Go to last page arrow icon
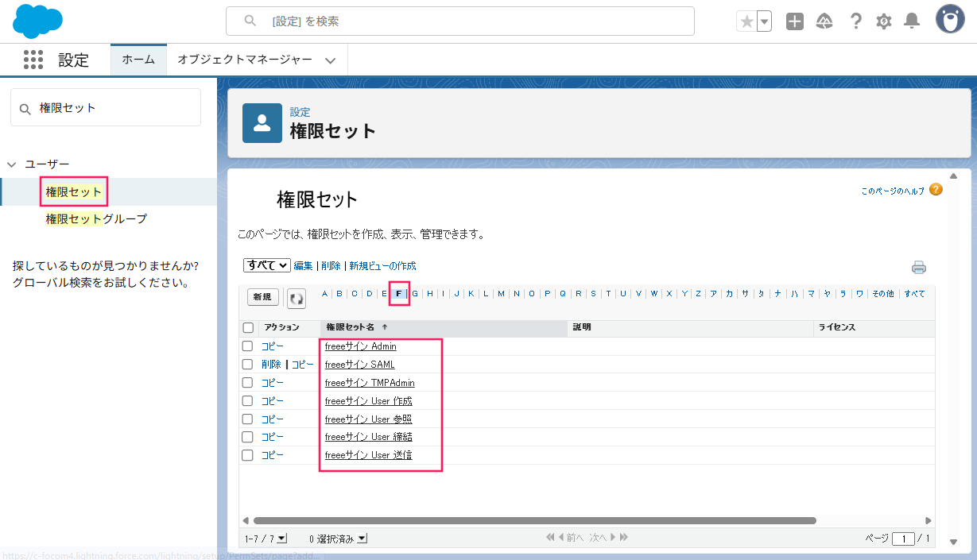977x560 pixels. (x=624, y=538)
